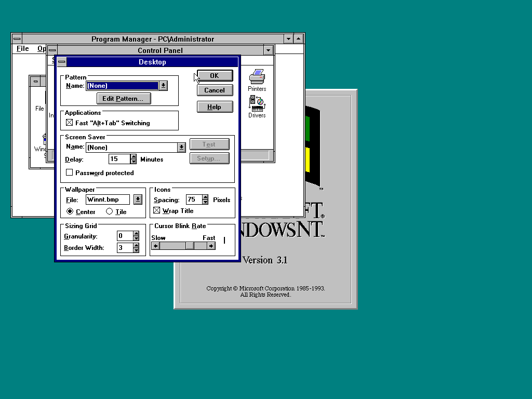
Task: Decrease the Granularity value
Action: (136, 238)
